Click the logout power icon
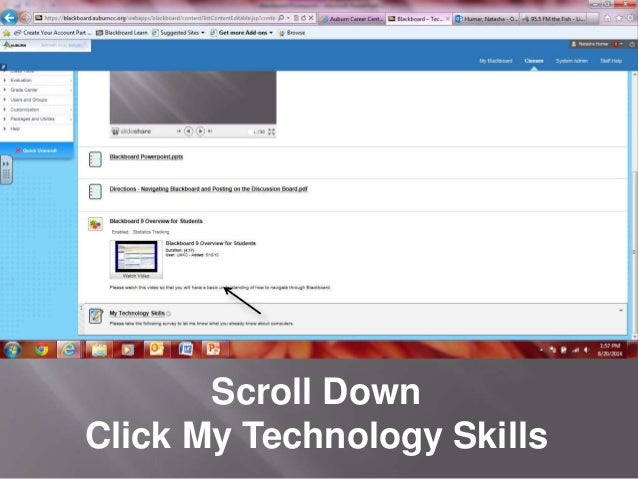638x479 pixels. pyautogui.click(x=631, y=44)
